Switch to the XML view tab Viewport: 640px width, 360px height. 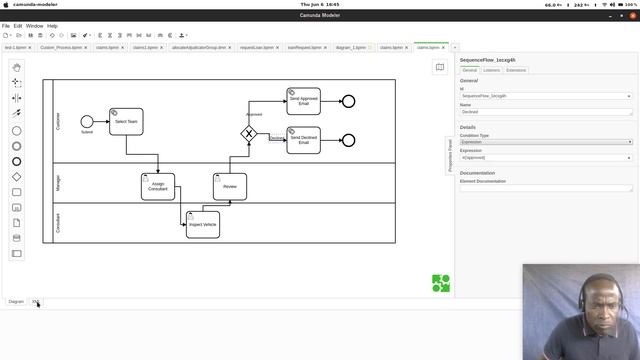[36, 302]
